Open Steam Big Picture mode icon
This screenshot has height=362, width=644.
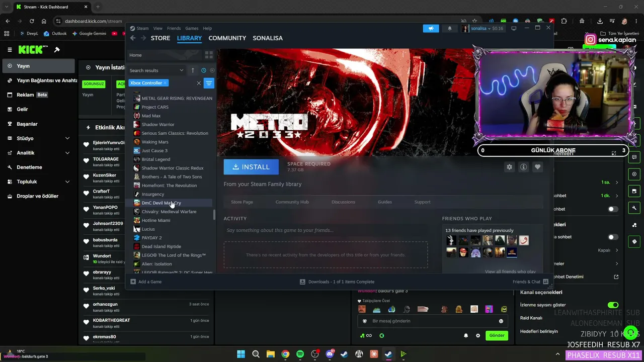514,29
